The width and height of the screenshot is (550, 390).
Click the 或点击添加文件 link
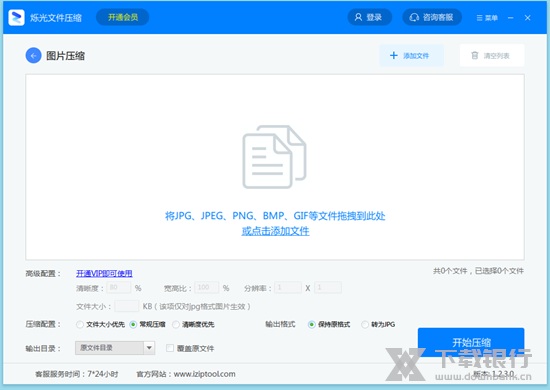click(x=275, y=231)
